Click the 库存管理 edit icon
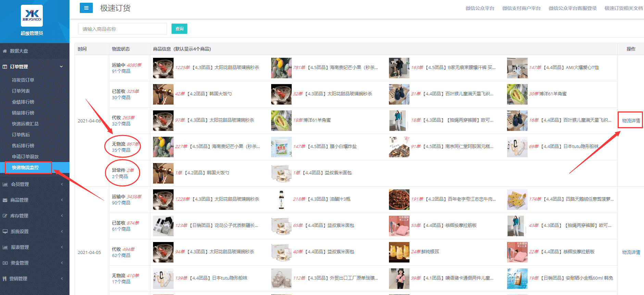Screen dimensions: 644x295 pos(5,216)
